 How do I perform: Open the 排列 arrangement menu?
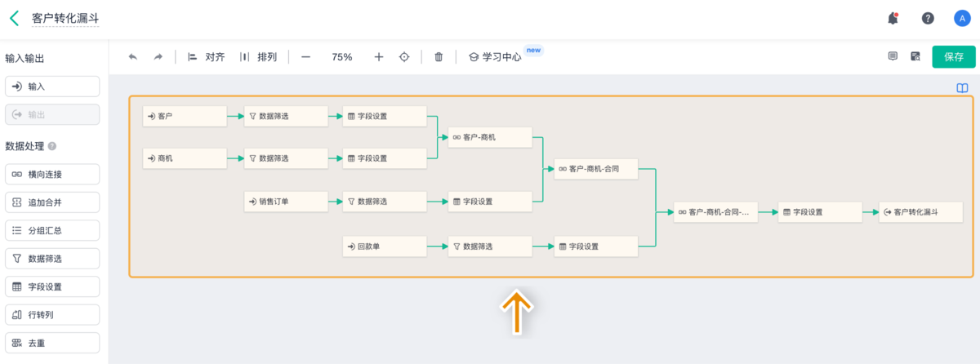[x=258, y=57]
